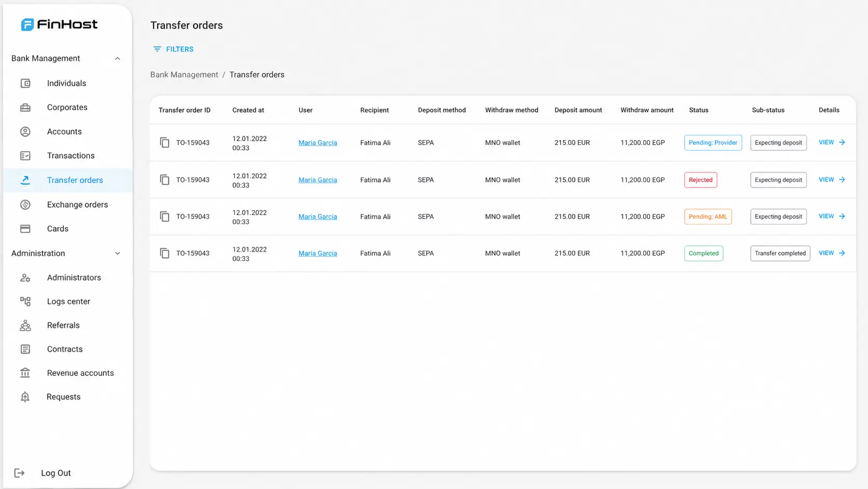Open the Individuals menu item
This screenshot has height=489, width=868.
67,83
